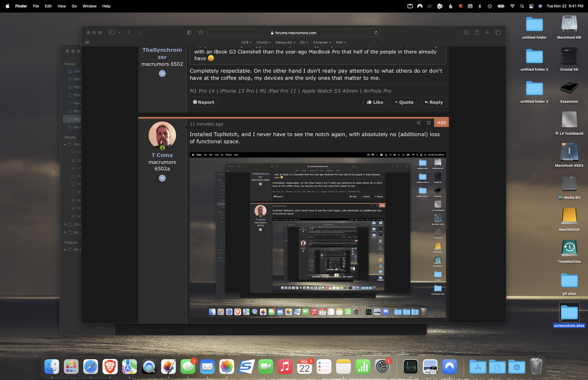588x380 pixels.
Task: Open the Go menu
Action: (x=74, y=6)
